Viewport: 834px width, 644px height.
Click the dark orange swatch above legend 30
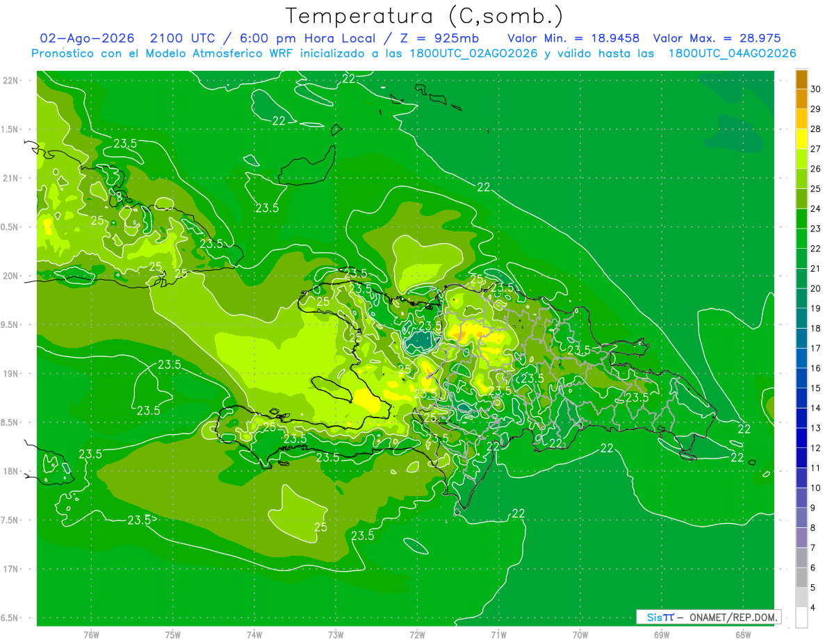(x=801, y=79)
